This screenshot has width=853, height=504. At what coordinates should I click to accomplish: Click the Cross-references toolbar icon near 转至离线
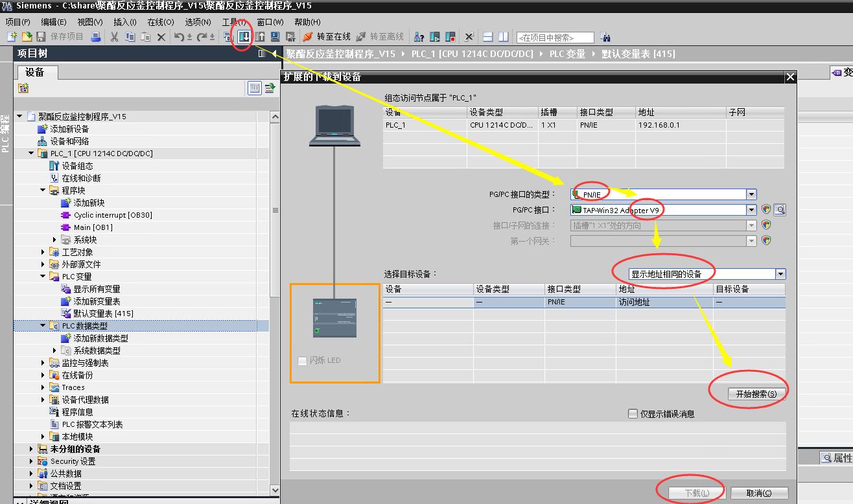pos(418,37)
